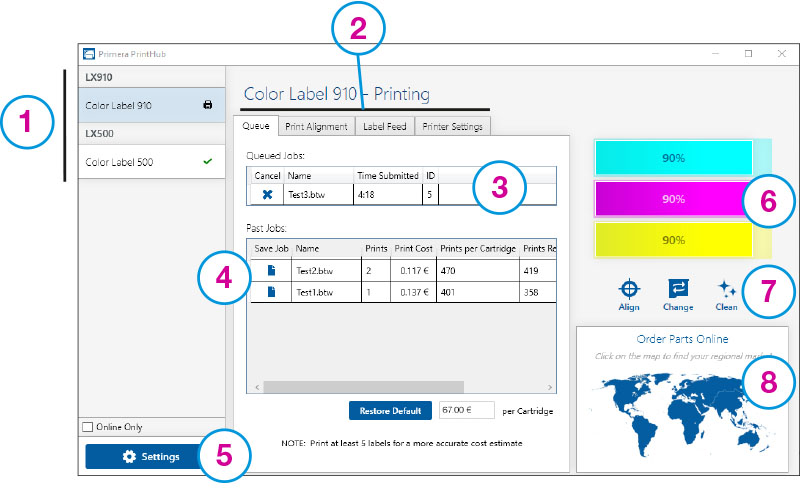800x488 pixels.
Task: Click the printing status icon for Color Label 910
Action: pos(208,105)
